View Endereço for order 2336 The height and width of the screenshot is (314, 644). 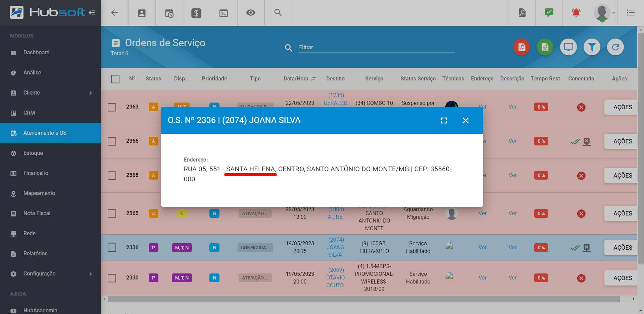[482, 248]
